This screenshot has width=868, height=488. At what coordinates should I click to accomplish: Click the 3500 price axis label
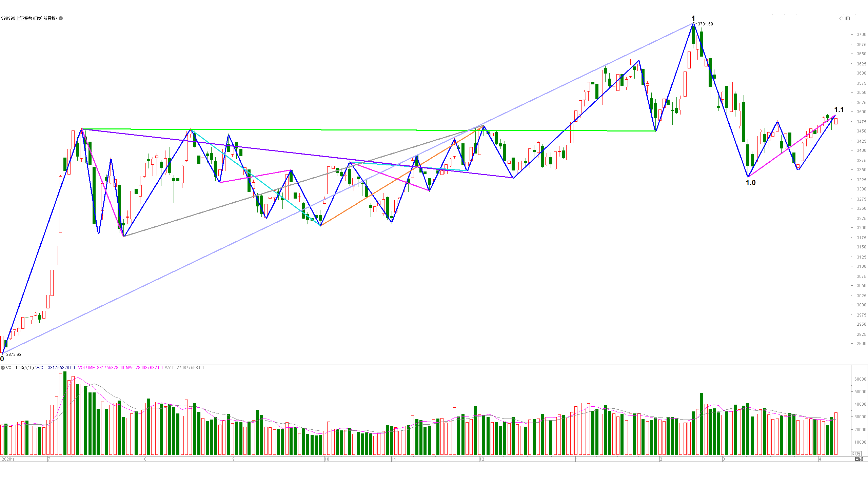[861, 112]
